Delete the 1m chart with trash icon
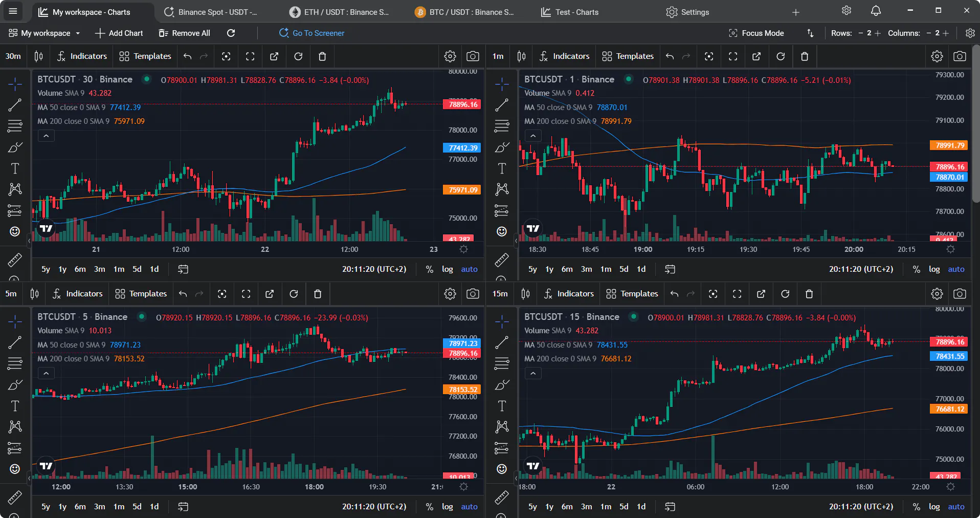This screenshot has height=518, width=980. (804, 56)
